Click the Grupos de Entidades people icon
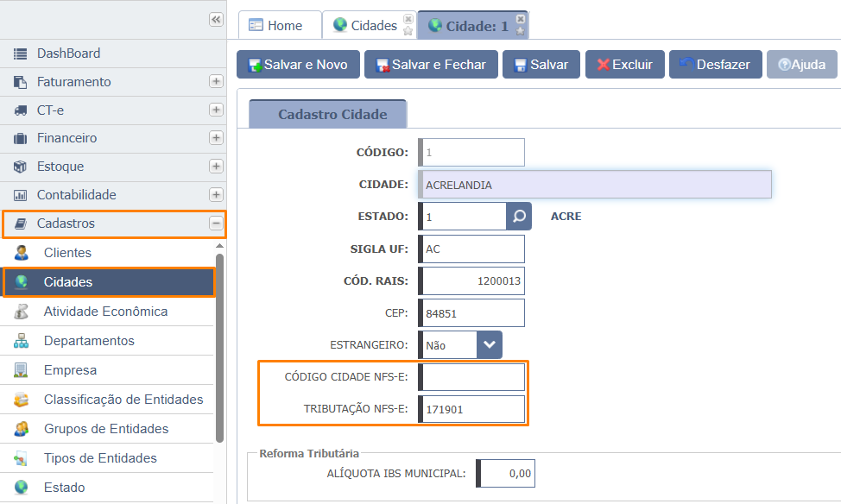The height and width of the screenshot is (504, 841). click(22, 429)
